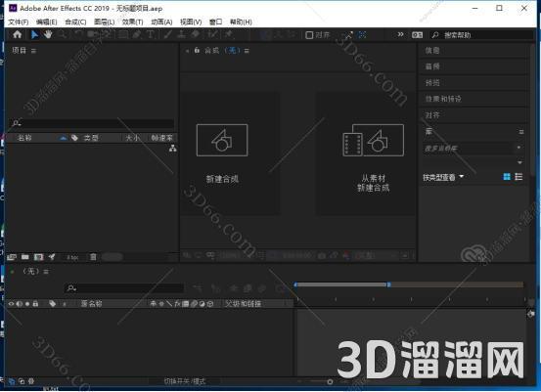
Task: Click the 新建合成 new composition tile
Action: (230, 153)
